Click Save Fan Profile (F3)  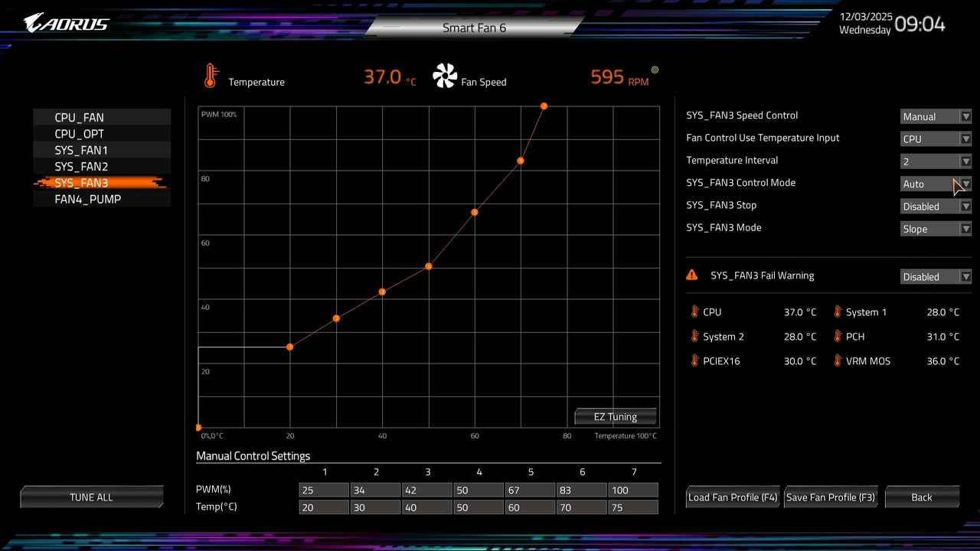831,497
